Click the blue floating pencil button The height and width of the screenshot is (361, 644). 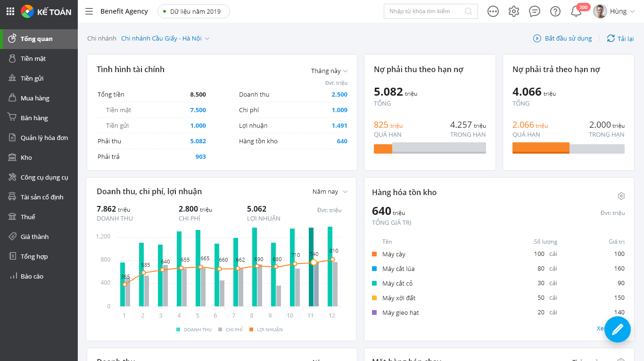coord(617,329)
